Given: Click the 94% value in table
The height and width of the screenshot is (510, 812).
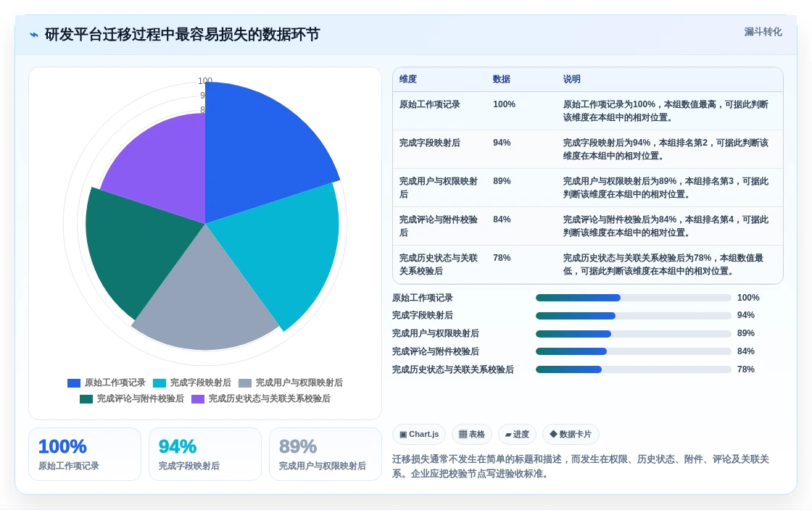Looking at the screenshot, I should (502, 143).
